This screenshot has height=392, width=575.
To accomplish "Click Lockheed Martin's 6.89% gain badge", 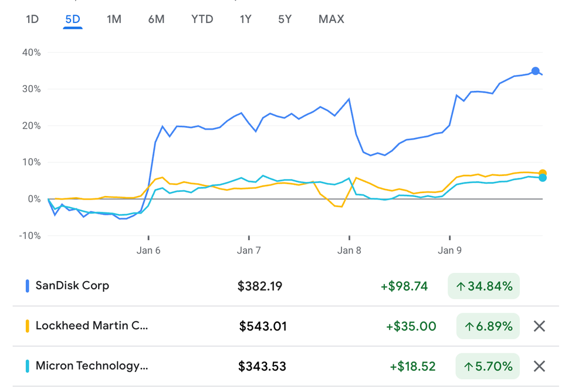I will [488, 326].
